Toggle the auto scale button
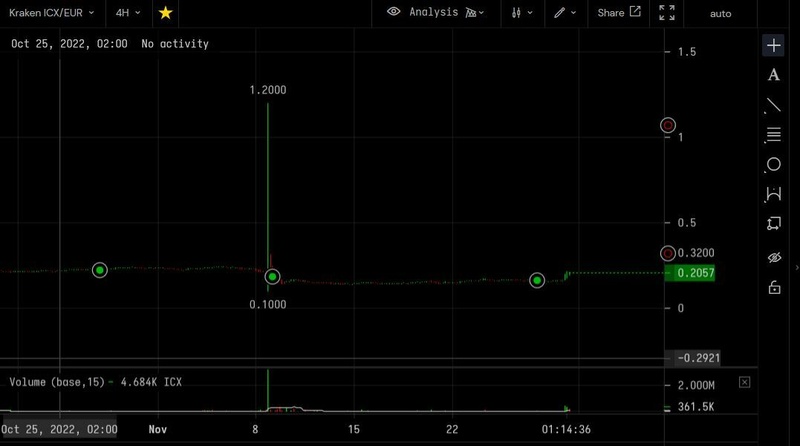This screenshot has height=446, width=800. 720,14
